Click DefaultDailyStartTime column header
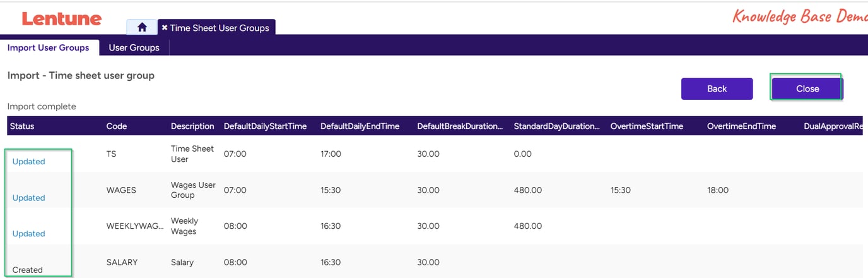Screen dimensions: 868x278 (x=266, y=126)
